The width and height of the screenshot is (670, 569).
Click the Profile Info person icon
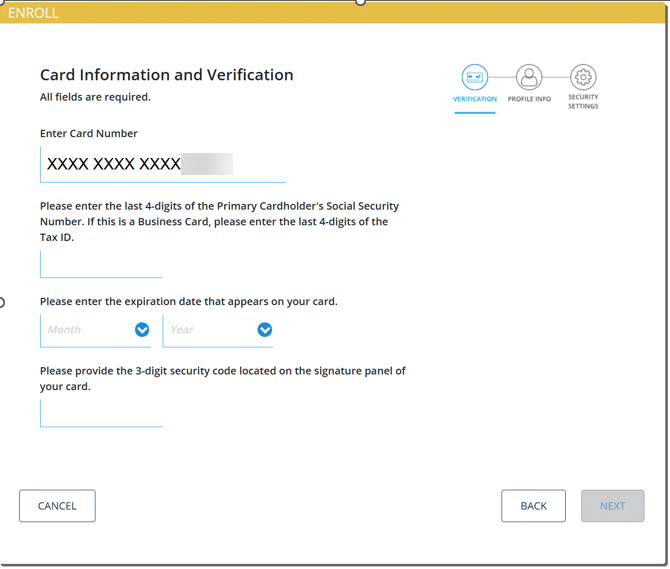[529, 77]
